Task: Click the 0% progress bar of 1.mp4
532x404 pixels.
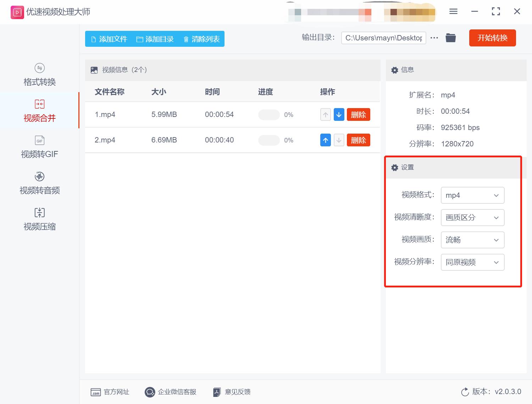Action: pos(268,114)
